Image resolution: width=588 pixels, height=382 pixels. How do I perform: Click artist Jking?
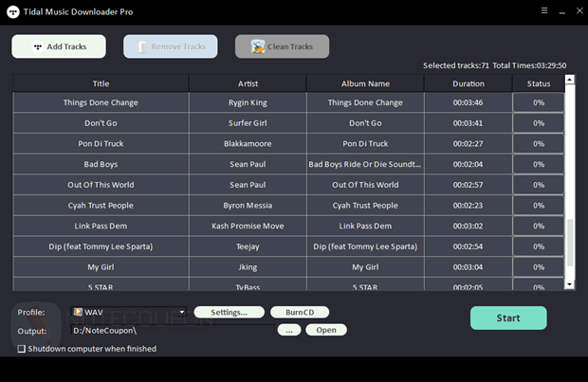(248, 267)
